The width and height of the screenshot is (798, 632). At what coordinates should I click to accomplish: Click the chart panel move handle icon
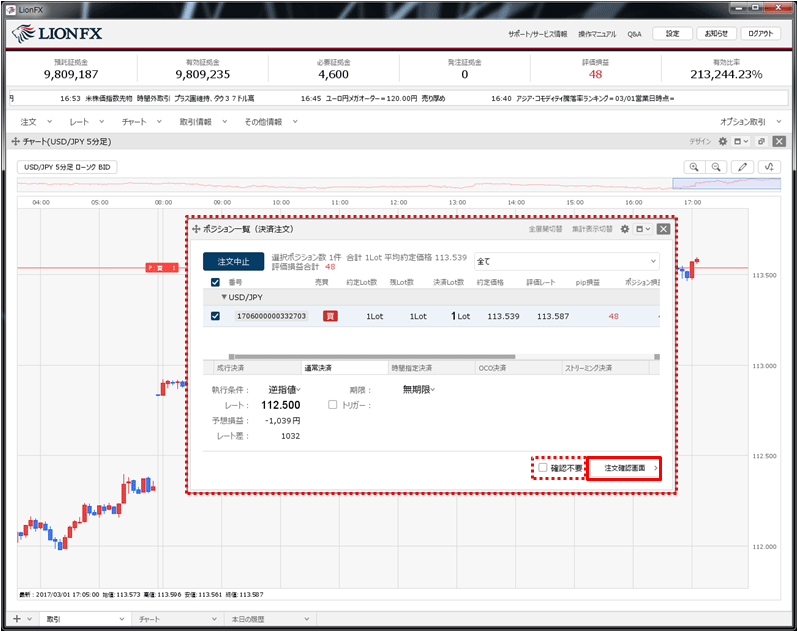(x=15, y=141)
